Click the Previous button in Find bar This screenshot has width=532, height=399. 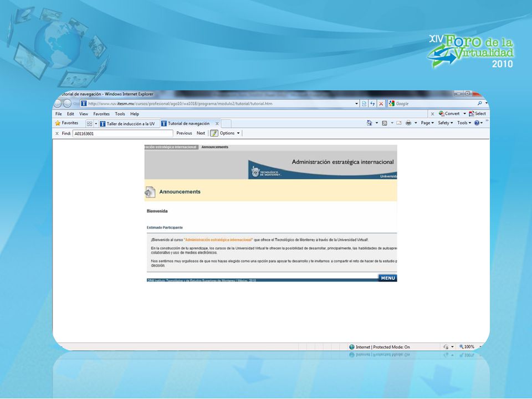click(x=184, y=134)
